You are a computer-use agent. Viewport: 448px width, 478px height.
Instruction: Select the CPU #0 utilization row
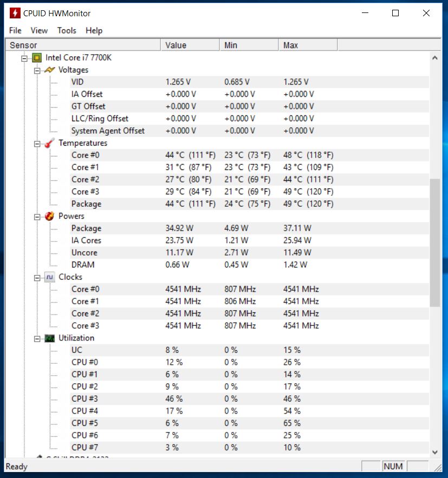point(249,363)
